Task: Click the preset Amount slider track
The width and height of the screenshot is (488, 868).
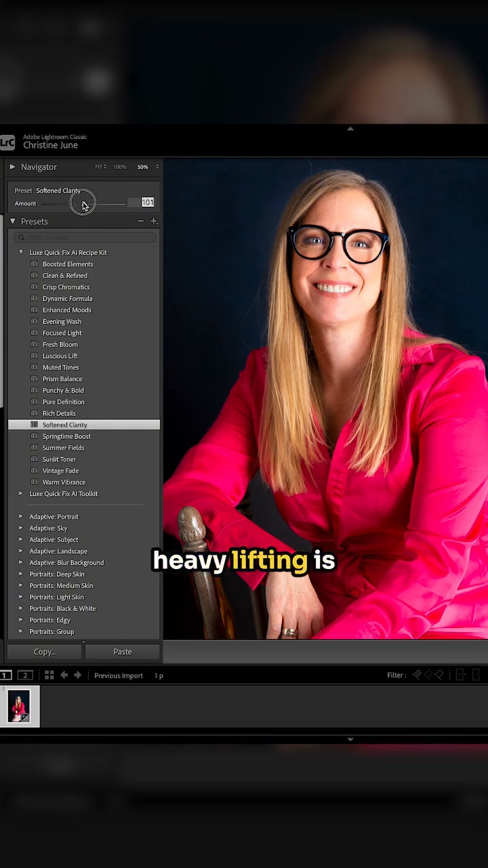Action: tap(83, 203)
